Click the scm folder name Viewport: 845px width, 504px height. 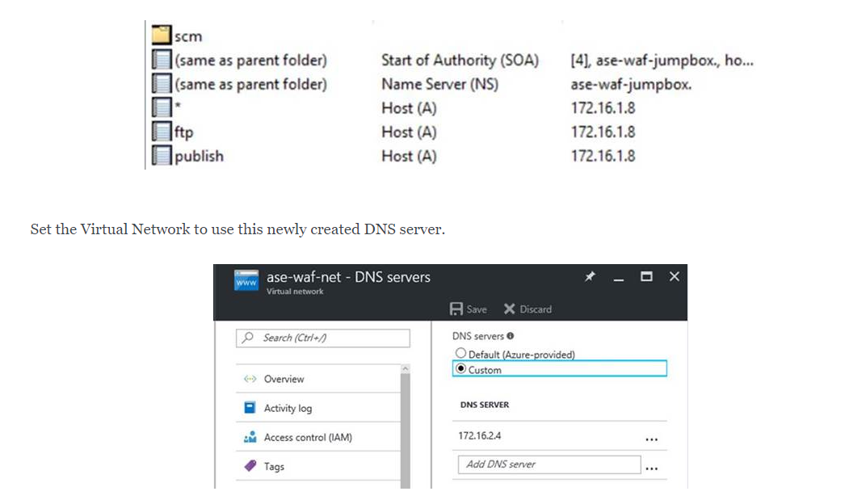[x=188, y=36]
